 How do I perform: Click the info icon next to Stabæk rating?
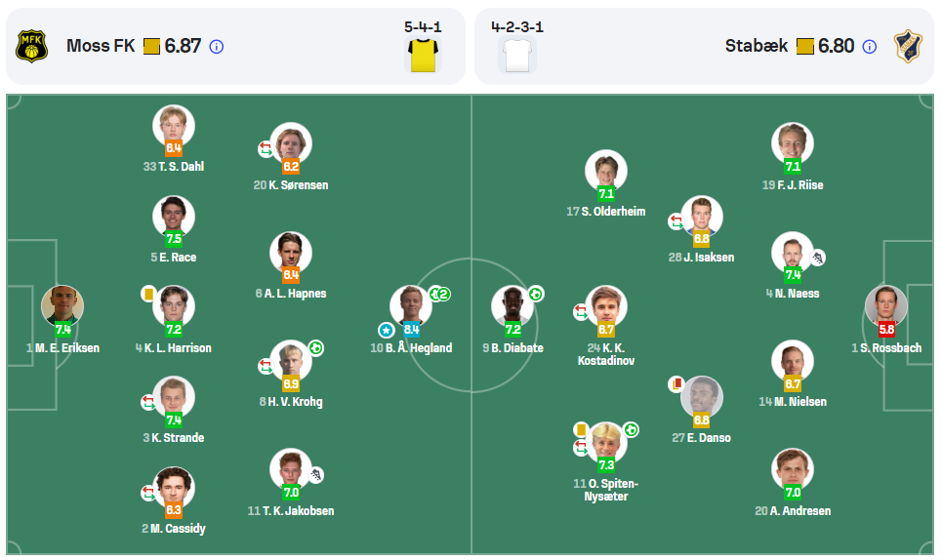pyautogui.click(x=870, y=47)
